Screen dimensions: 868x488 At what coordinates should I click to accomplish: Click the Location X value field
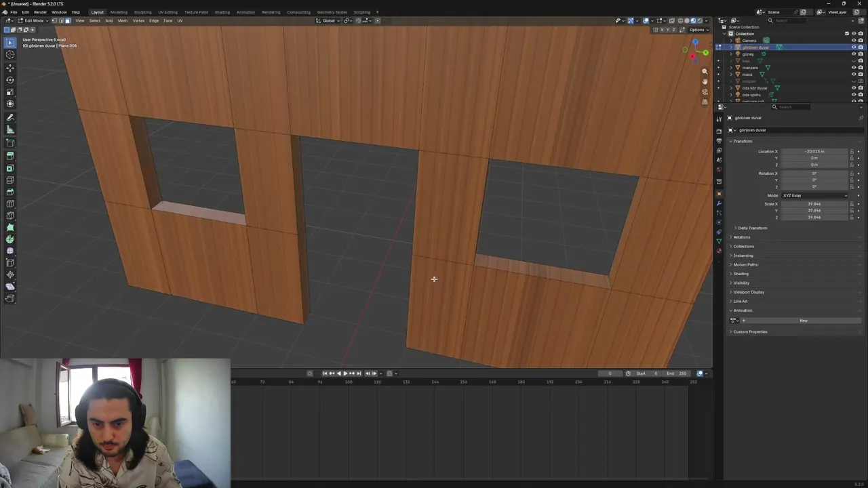pos(814,151)
